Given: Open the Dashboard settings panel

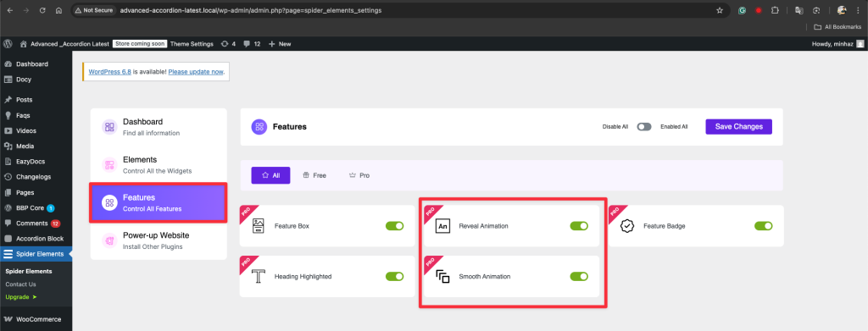Looking at the screenshot, I should pyautogui.click(x=159, y=126).
